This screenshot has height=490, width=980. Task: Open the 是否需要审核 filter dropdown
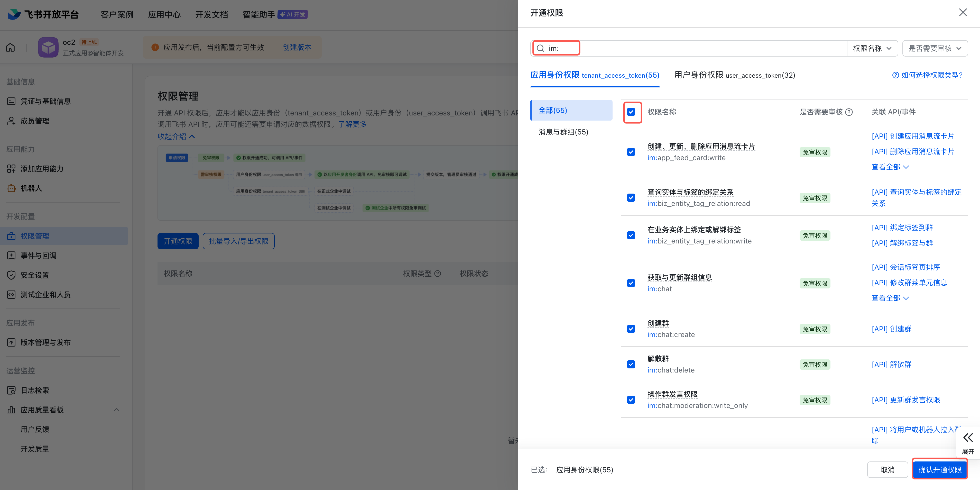click(x=934, y=48)
